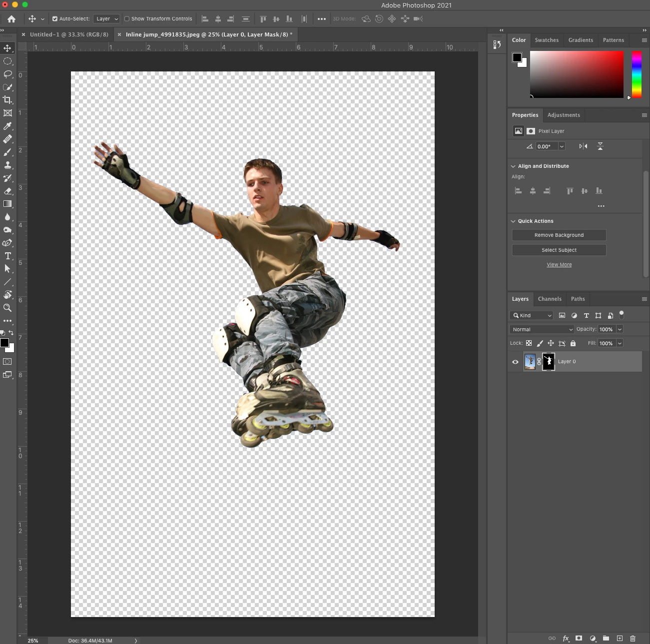650x644 pixels.
Task: Disable the Auto-Select checkbox
Action: coord(55,19)
